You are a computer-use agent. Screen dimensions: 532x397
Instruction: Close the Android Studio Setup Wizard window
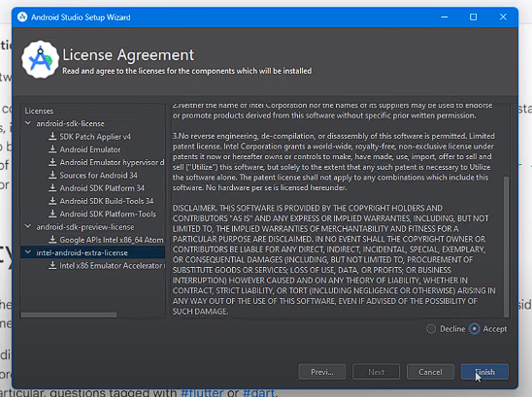pos(503,17)
